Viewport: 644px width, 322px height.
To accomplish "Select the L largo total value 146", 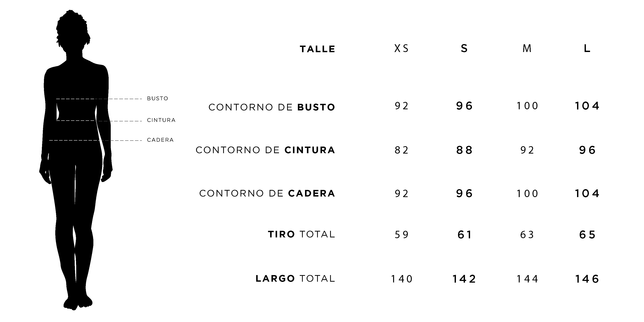I will tap(587, 279).
